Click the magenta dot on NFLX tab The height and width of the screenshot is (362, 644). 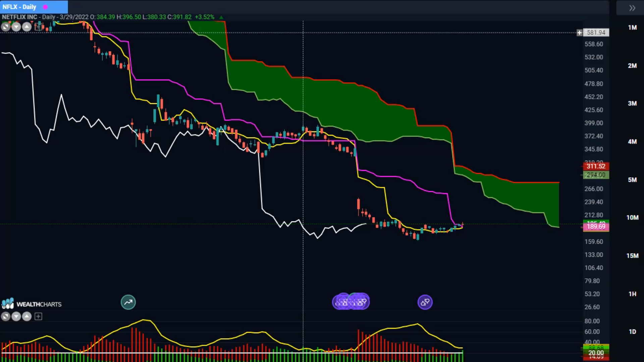45,7
